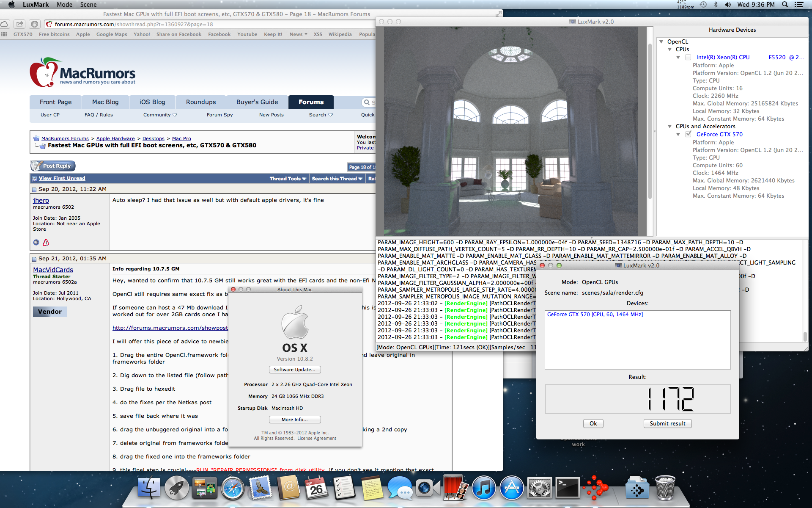Click Software Update in About This Mac
The height and width of the screenshot is (508, 812).
coord(295,370)
